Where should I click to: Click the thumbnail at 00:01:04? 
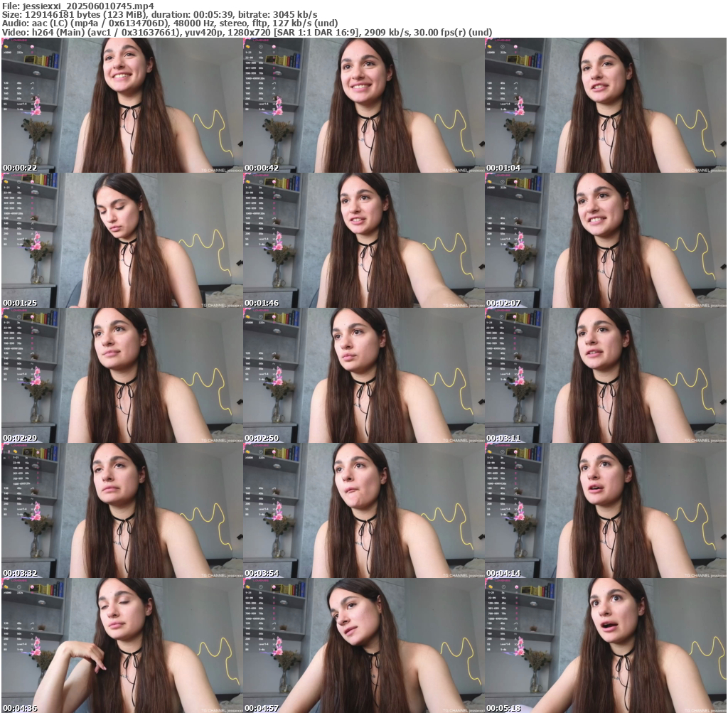(605, 105)
